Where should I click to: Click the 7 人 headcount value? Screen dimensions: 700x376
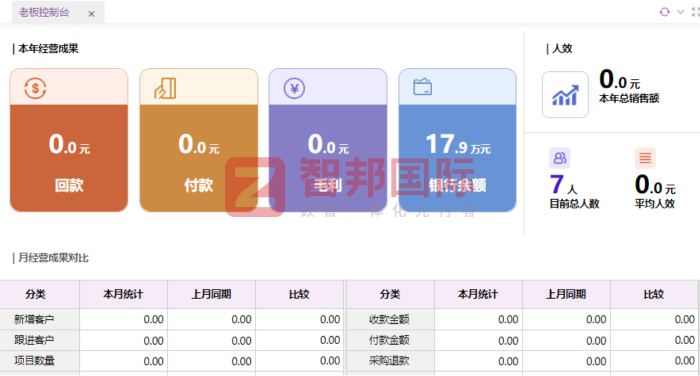coord(563,185)
